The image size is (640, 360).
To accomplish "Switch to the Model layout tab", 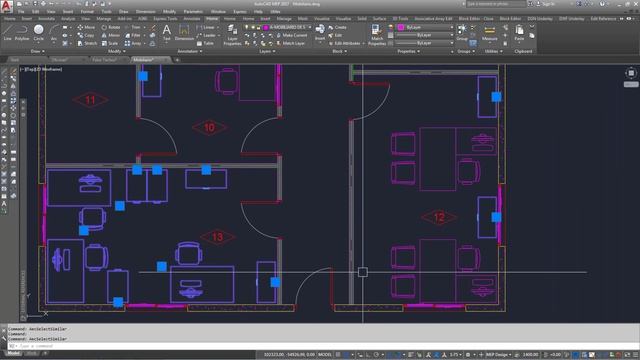I will (13, 353).
